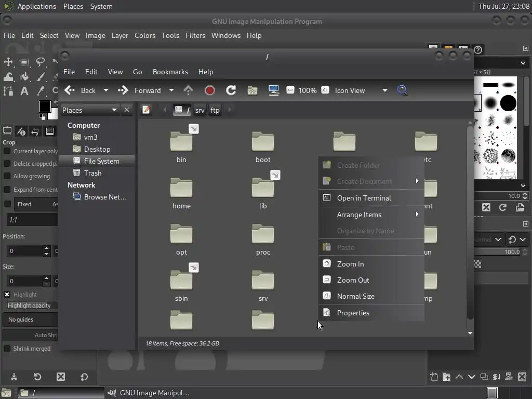Open the Fixed Aspect ratio dropdown

(x=36, y=204)
